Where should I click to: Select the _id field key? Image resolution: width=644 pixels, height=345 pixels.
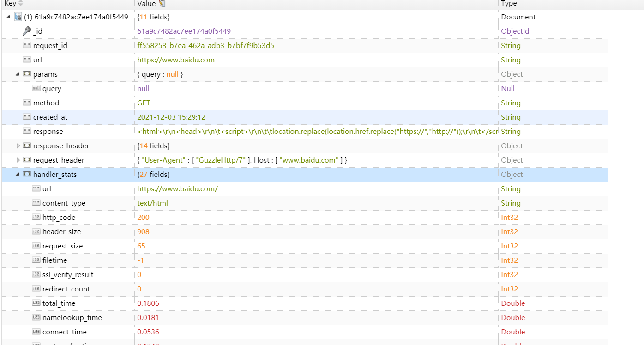tap(38, 31)
